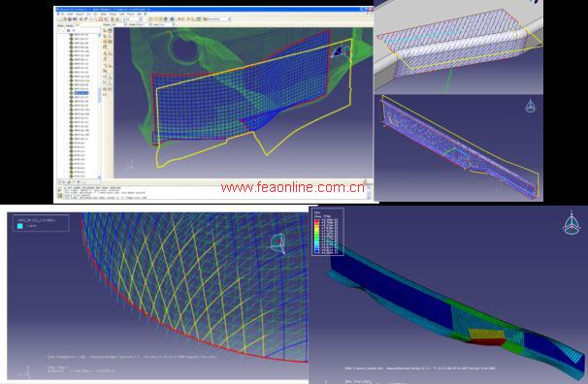
Task: Click the 3D view compass in mesh viewport
Action: (342, 51)
